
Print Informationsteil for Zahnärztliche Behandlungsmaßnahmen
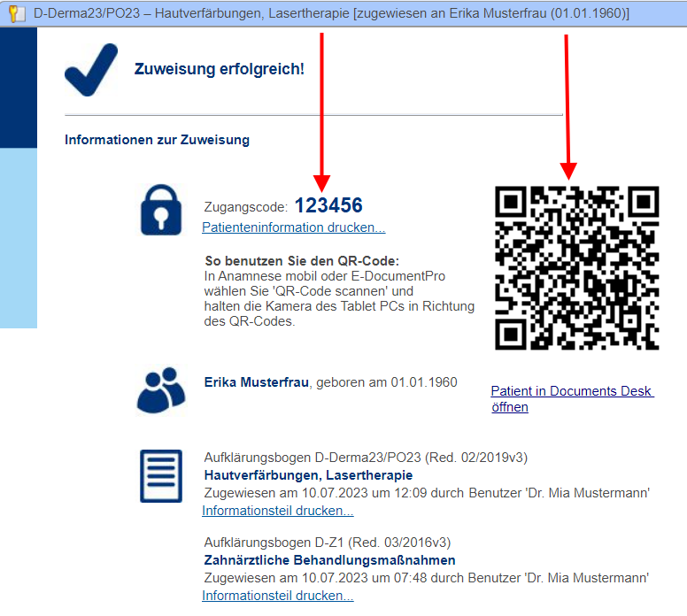[278, 596]
